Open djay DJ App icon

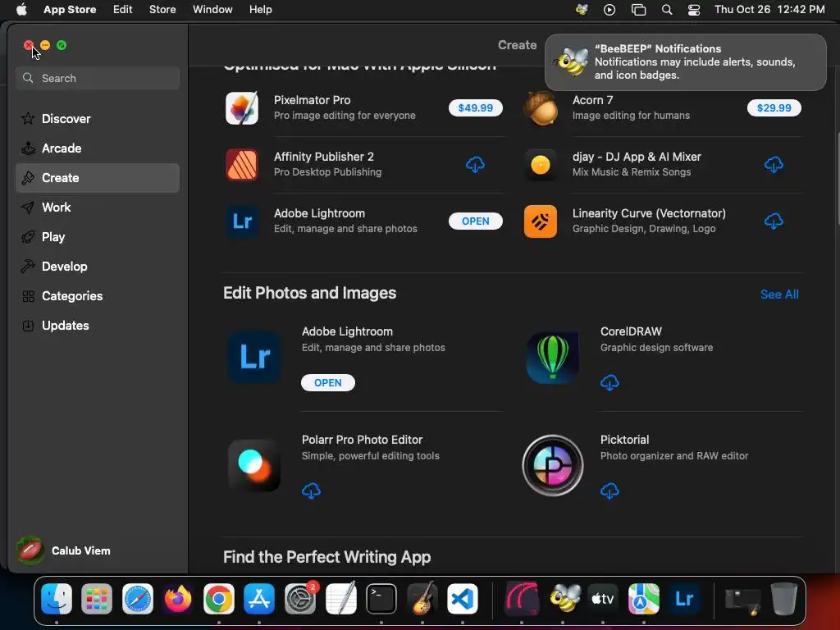click(x=541, y=164)
